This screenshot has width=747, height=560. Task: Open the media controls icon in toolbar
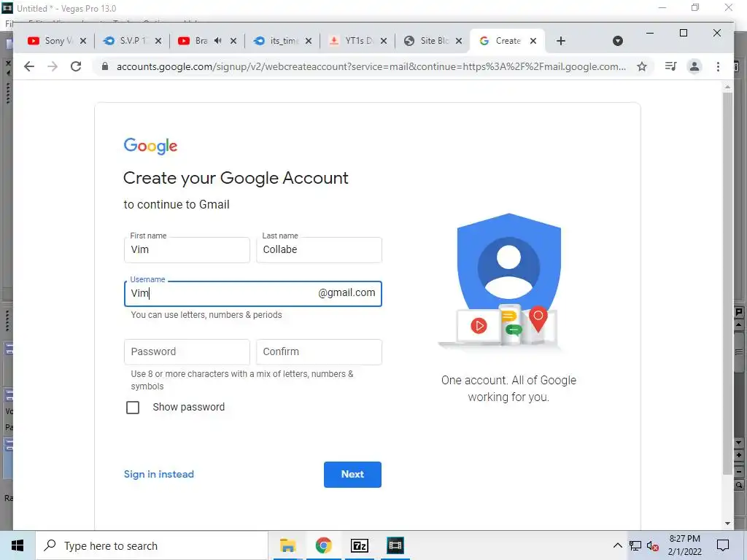671,66
